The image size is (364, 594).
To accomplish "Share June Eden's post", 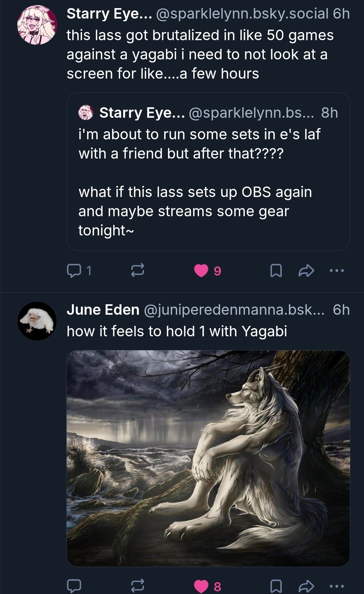I will tap(306, 586).
